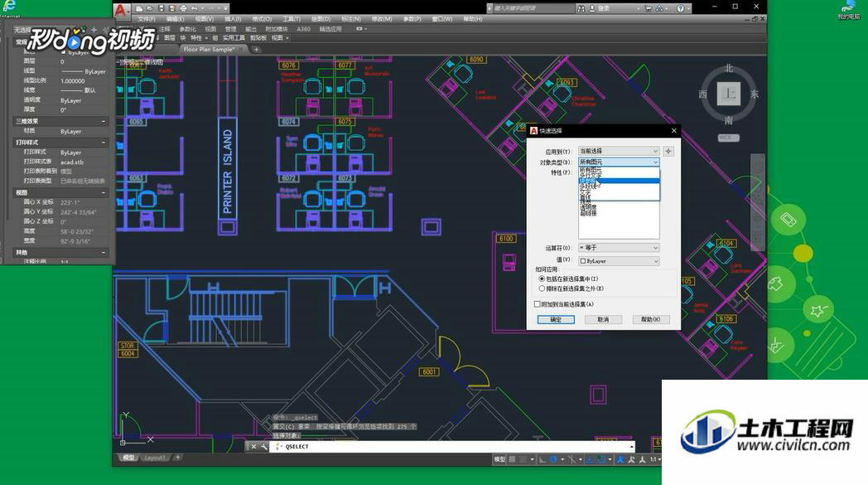Open the 文件(F) File menu

pyautogui.click(x=147, y=19)
